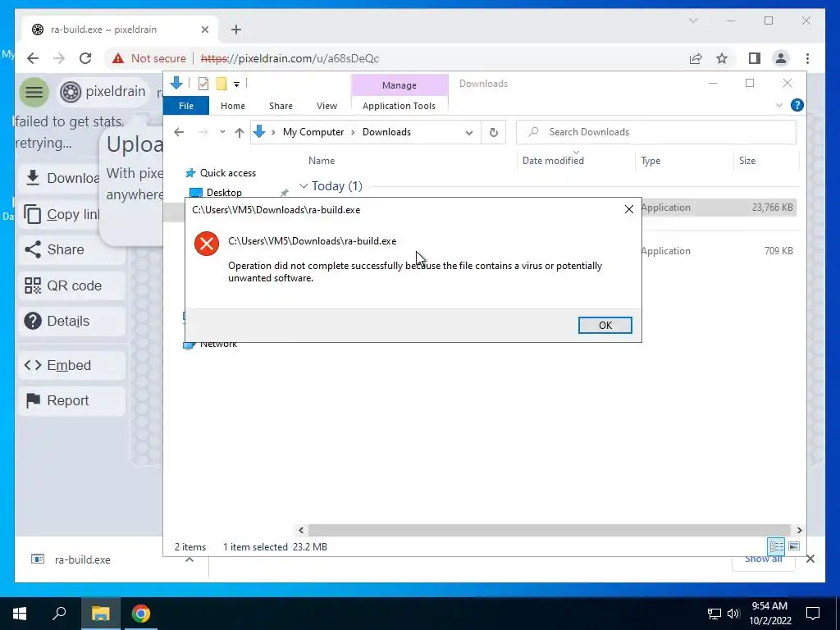Go back in File Explorer

179,132
